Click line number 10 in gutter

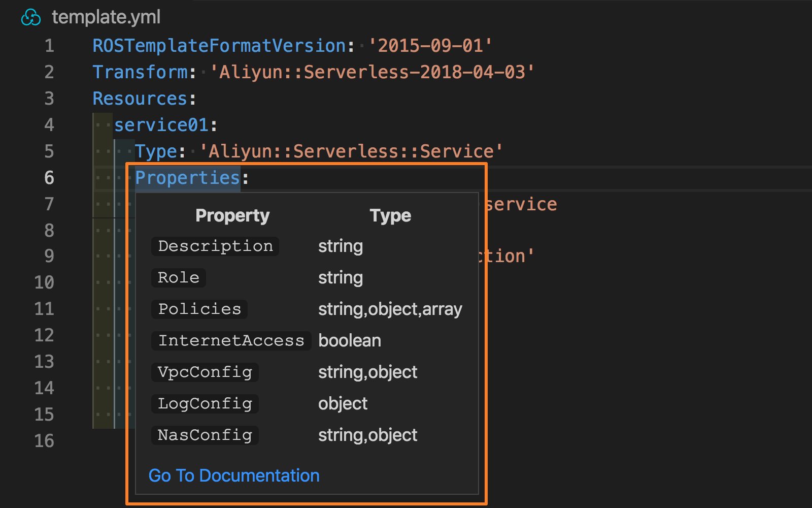(44, 282)
